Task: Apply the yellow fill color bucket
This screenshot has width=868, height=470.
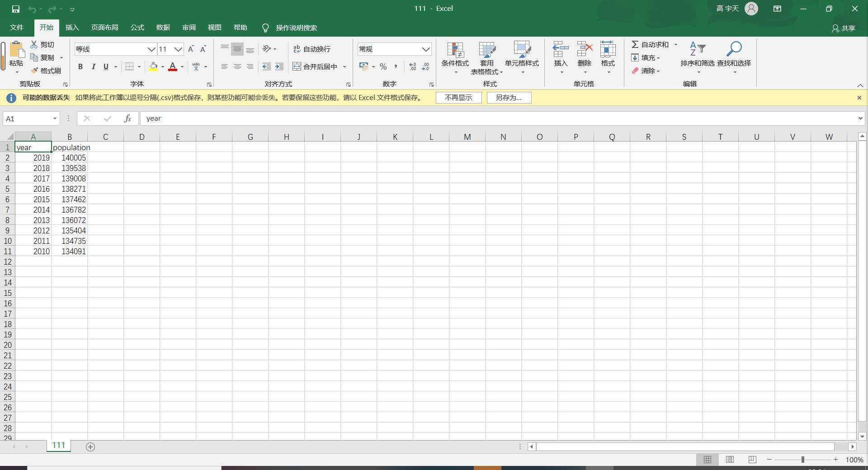Action: (x=153, y=66)
